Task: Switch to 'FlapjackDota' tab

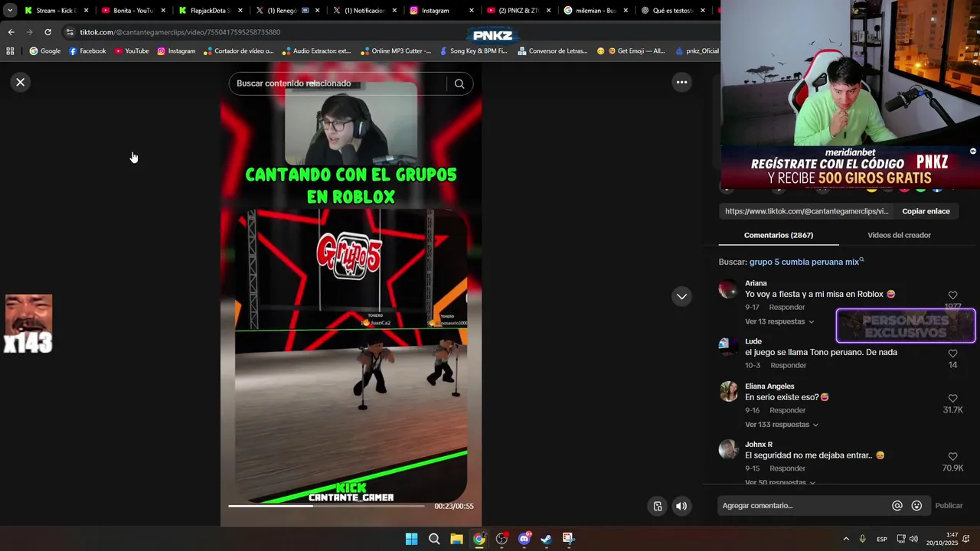Action: tap(208, 11)
